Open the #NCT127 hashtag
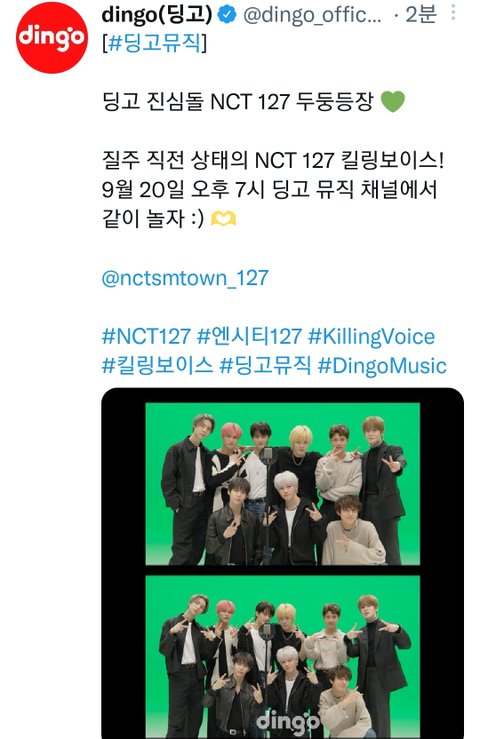The width and height of the screenshot is (480, 739). pos(146,337)
